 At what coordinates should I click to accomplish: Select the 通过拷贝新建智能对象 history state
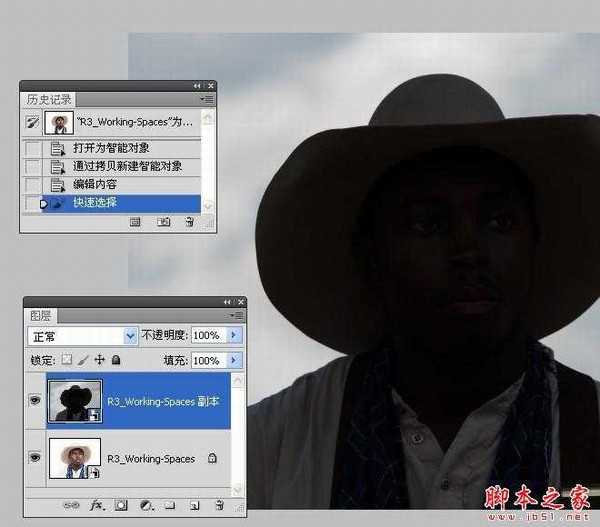point(111,166)
